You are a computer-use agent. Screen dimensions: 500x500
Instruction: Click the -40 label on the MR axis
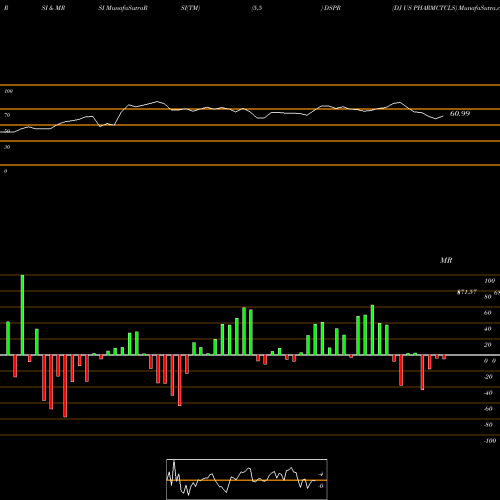[488, 393]
